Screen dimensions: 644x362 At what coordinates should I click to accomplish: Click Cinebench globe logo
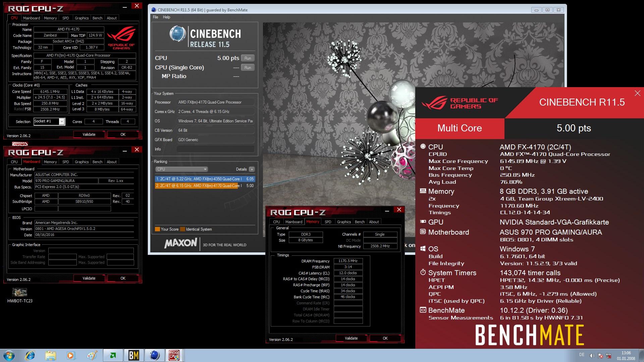pos(177,34)
